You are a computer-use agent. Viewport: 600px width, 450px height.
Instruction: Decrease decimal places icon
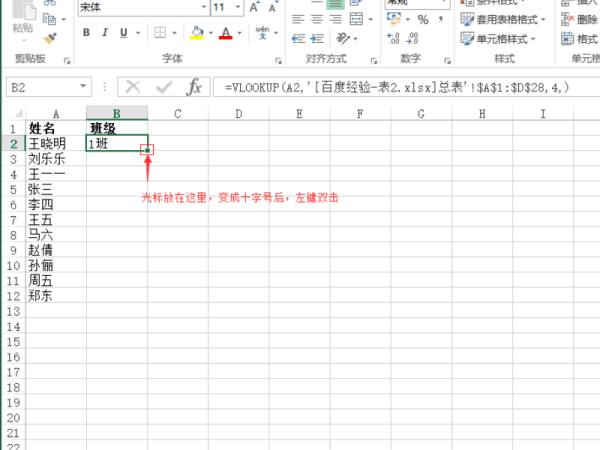[x=412, y=38]
